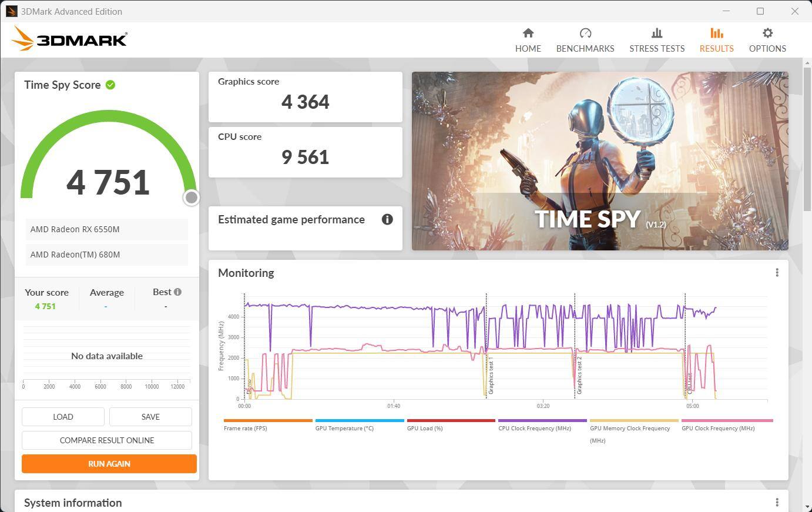Click the 3DMark logo
The image size is (812, 512).
pyautogui.click(x=69, y=39)
